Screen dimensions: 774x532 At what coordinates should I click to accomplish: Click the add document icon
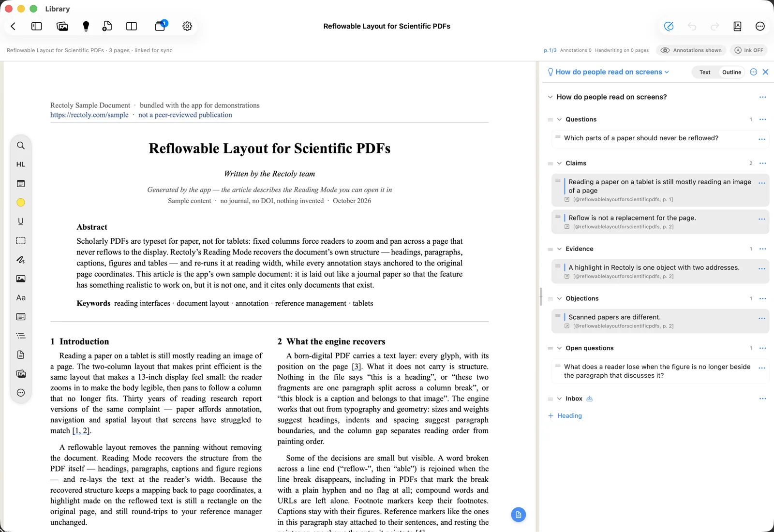[107, 26]
